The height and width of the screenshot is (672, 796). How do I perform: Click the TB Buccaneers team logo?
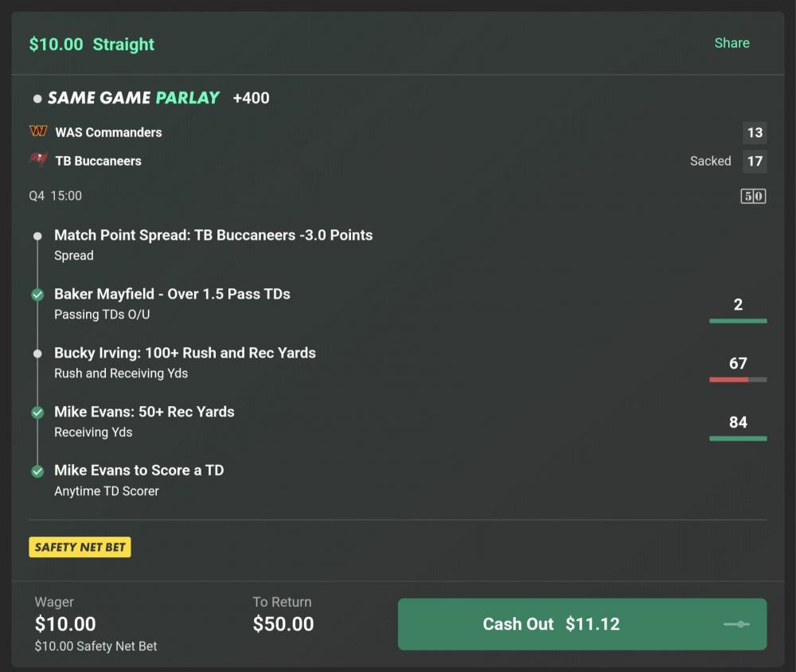37,160
